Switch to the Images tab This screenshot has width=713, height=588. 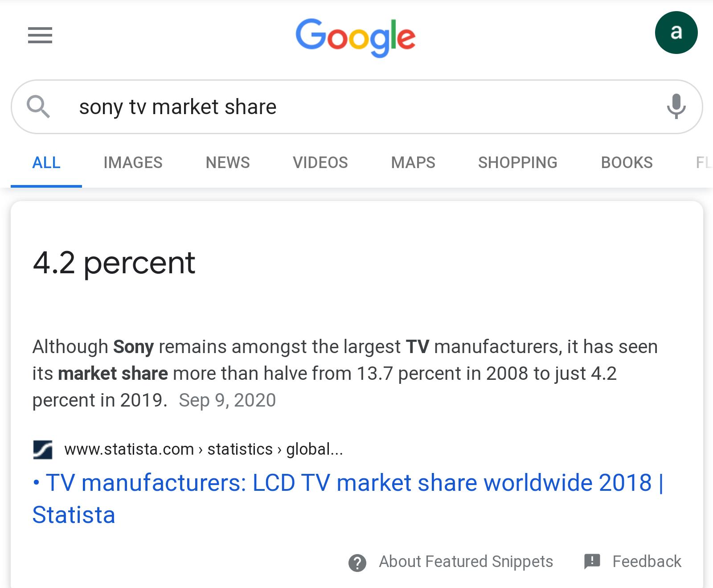133,163
